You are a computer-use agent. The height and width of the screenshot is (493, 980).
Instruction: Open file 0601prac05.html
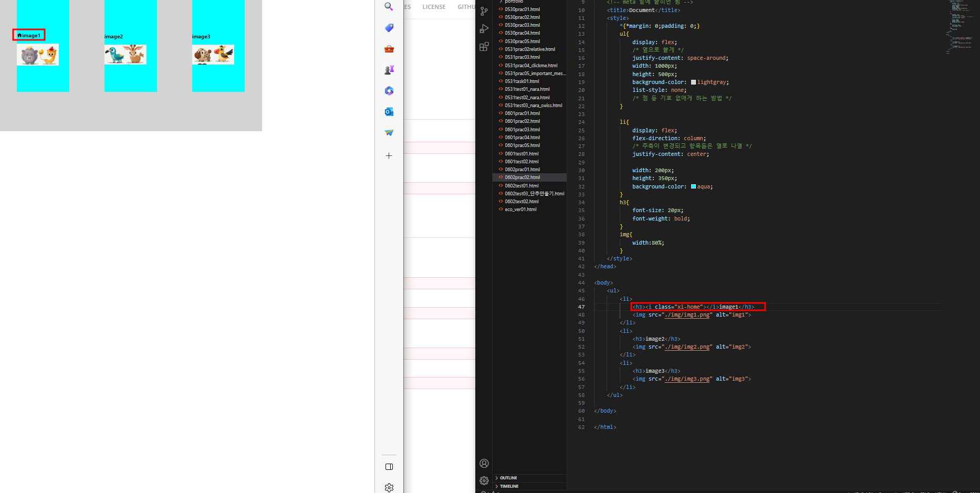[522, 145]
